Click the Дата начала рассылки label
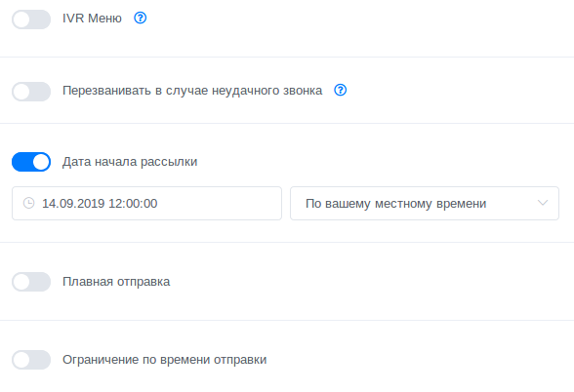The width and height of the screenshot is (574, 392). (x=130, y=162)
